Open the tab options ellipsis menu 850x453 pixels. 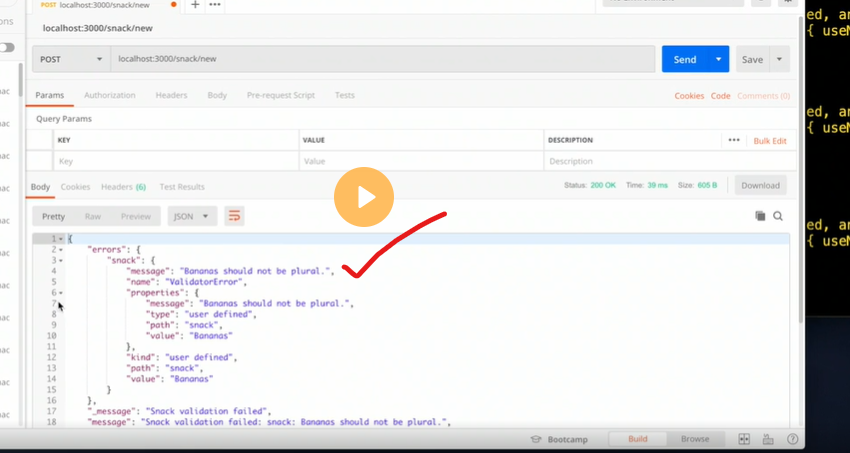(x=215, y=5)
